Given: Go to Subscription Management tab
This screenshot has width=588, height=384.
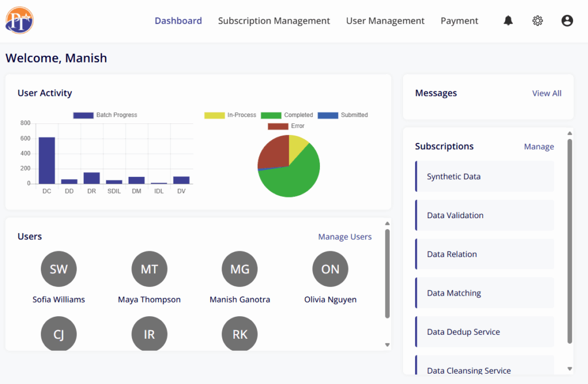Looking at the screenshot, I should (274, 21).
